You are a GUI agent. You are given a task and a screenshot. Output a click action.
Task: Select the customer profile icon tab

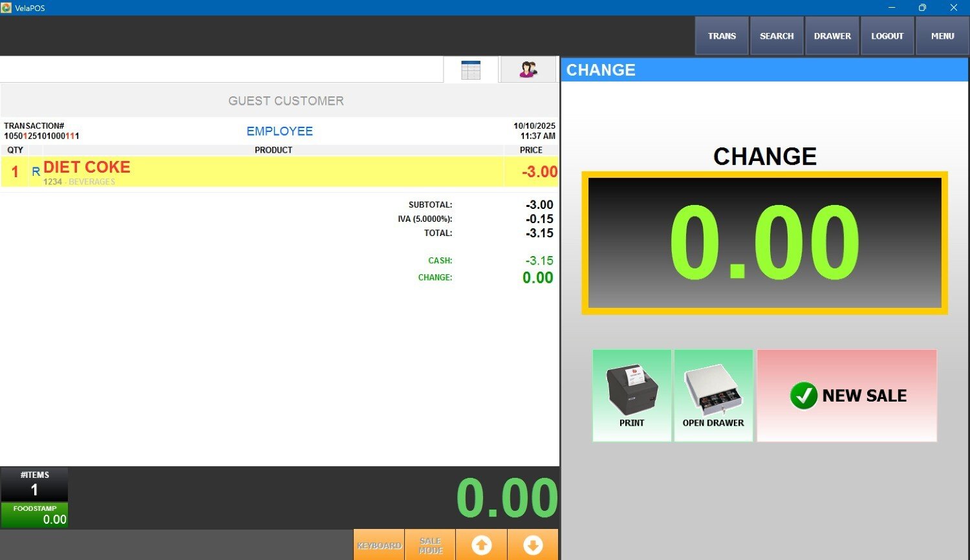528,70
